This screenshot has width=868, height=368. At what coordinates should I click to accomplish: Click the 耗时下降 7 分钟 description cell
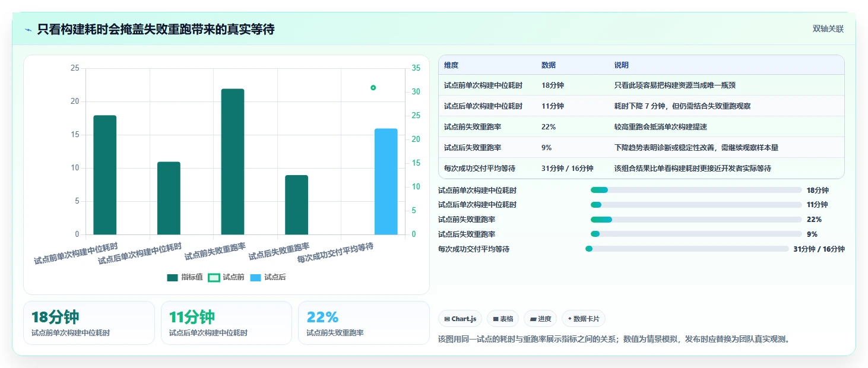pyautogui.click(x=683, y=106)
